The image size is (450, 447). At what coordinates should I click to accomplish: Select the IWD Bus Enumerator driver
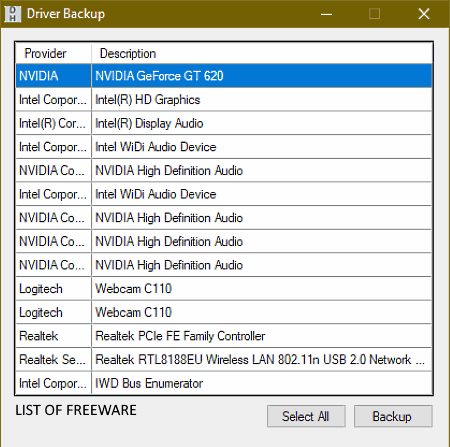point(224,383)
